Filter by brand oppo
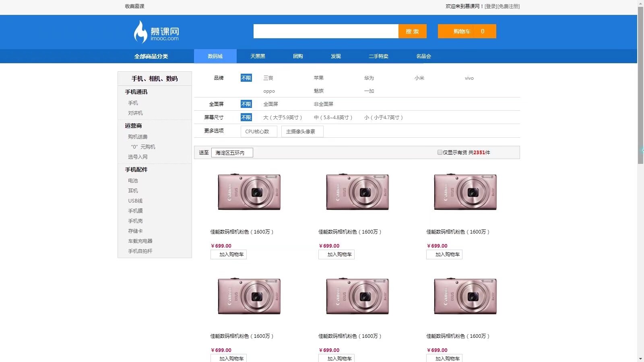Viewport: 644px width, 362px height. 269,91
